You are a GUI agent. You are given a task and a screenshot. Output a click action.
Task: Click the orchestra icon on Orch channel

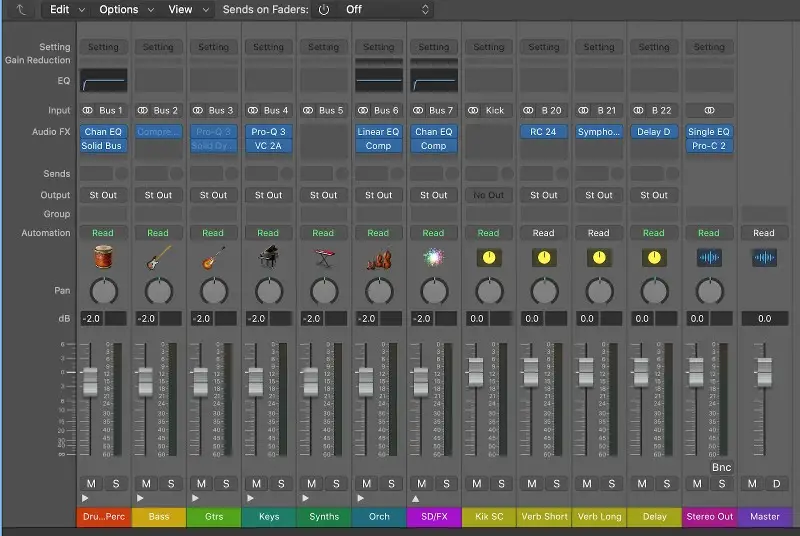378,258
